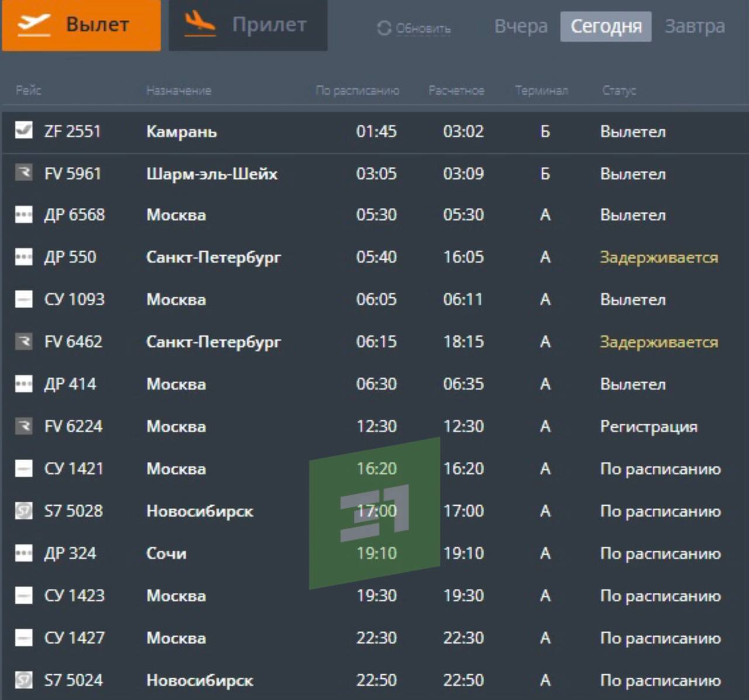Click the S7 logo next to S7 5024

tap(23, 680)
